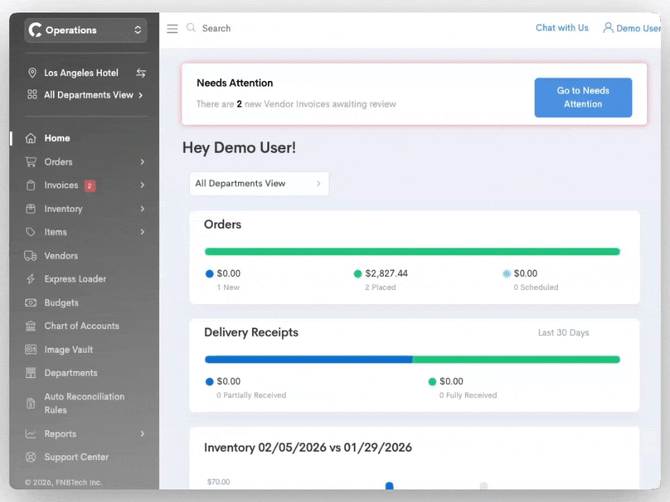The height and width of the screenshot is (502, 670).
Task: Open Auto Reconciliation Rules page
Action: pos(84,403)
